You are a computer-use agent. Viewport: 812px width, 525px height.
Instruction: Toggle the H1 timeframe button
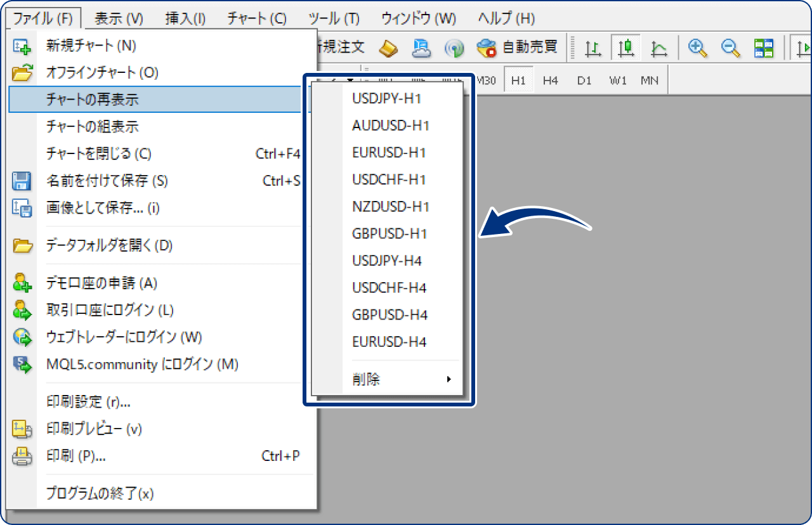tap(518, 81)
